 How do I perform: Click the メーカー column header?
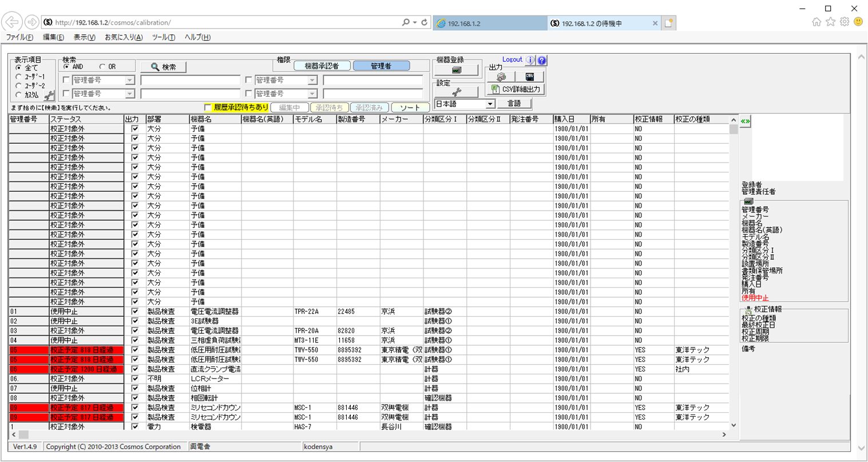pyautogui.click(x=402, y=119)
